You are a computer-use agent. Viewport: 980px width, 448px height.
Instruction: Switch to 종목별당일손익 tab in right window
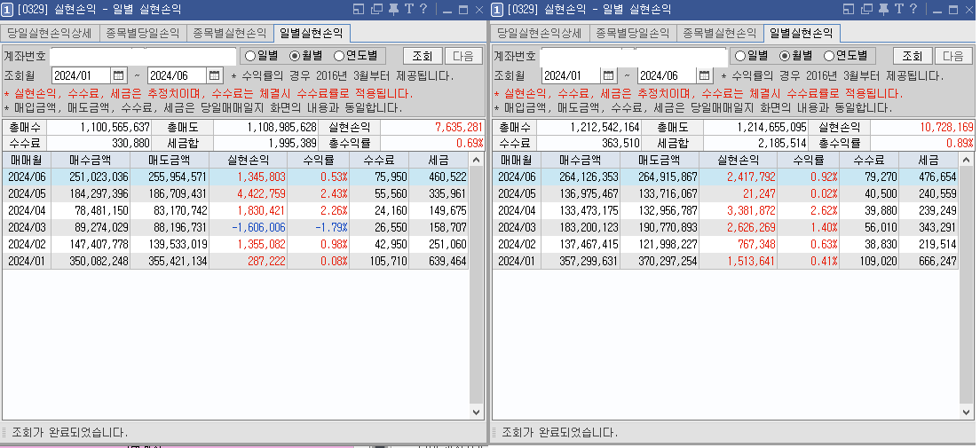click(633, 33)
